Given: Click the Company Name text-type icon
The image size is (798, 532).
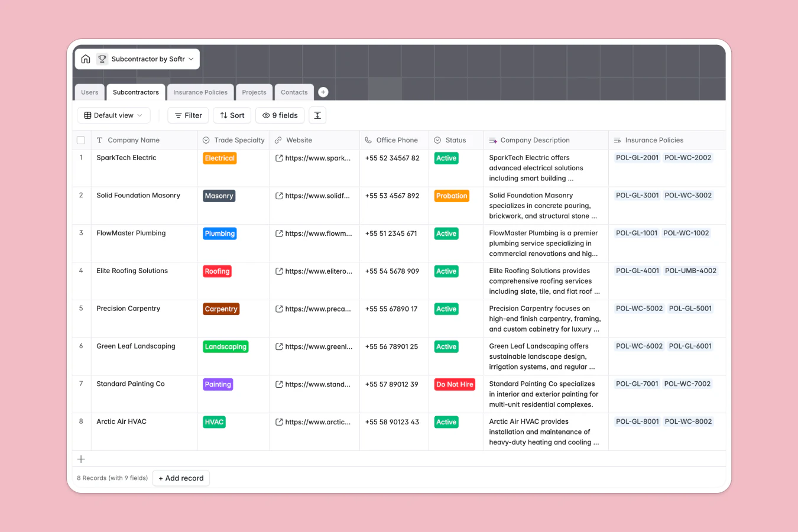Looking at the screenshot, I should [100, 140].
